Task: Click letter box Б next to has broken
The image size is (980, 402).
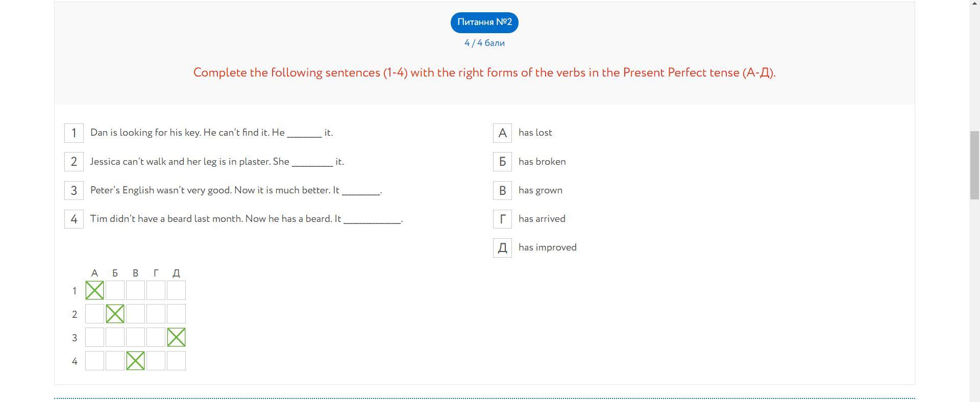Action: (502, 162)
